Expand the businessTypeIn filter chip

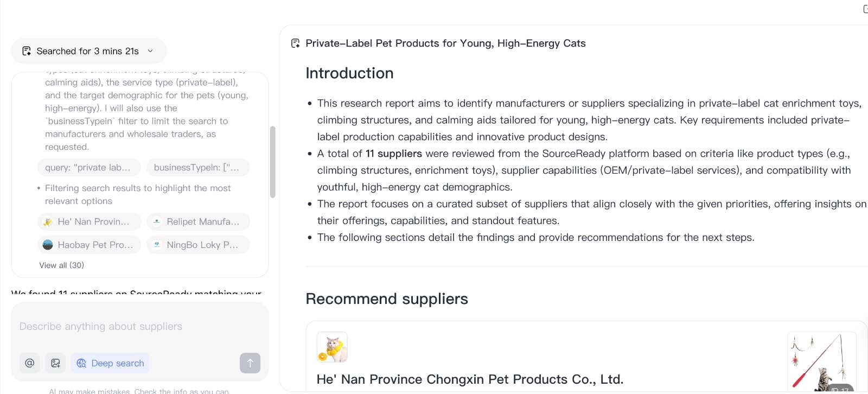coord(197,168)
